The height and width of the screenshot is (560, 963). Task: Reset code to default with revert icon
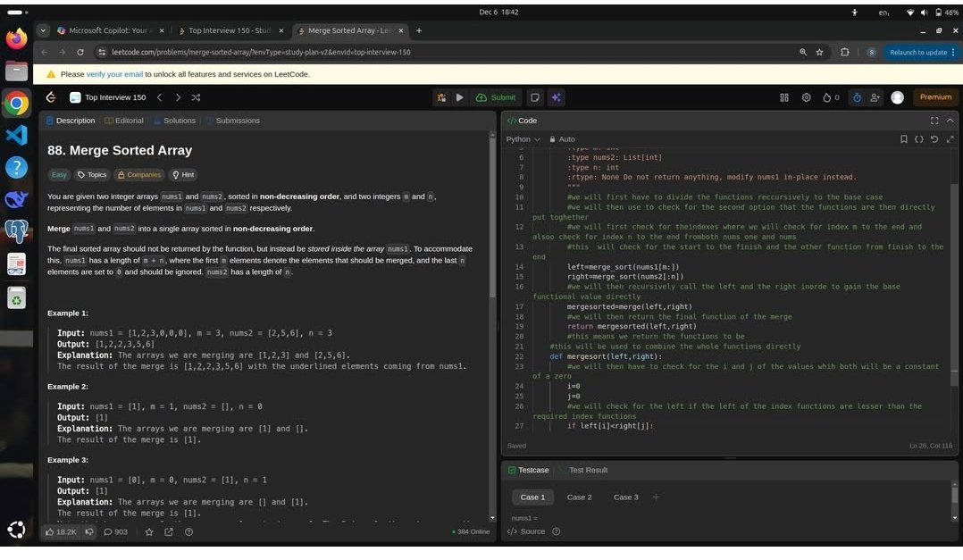point(934,139)
